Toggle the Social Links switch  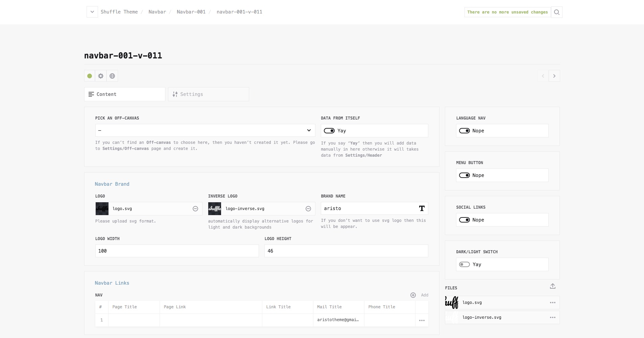point(464,220)
